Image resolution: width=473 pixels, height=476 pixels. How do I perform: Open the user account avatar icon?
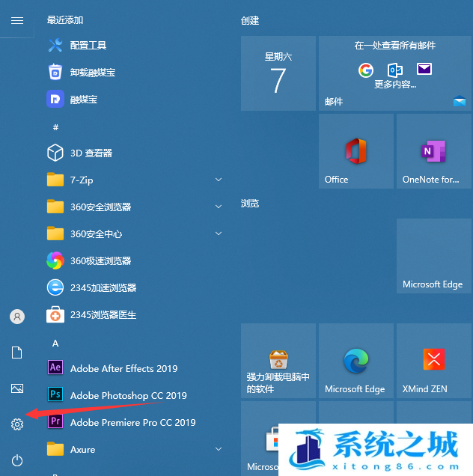17,317
